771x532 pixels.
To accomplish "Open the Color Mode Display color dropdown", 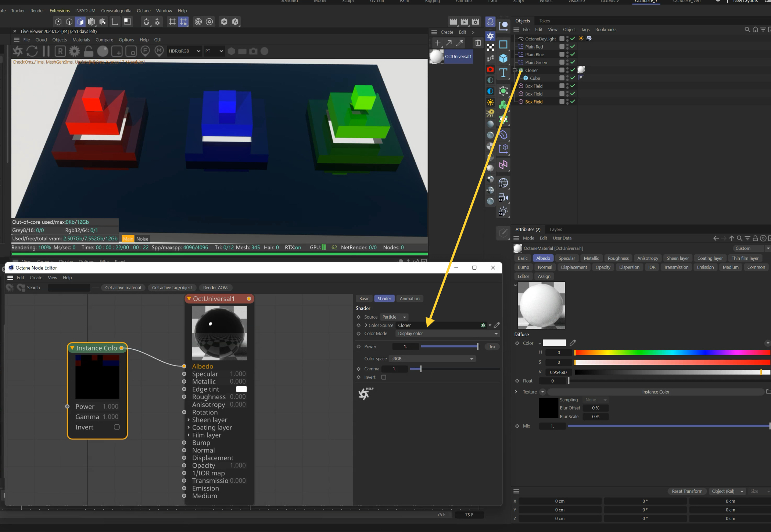I will pos(447,334).
